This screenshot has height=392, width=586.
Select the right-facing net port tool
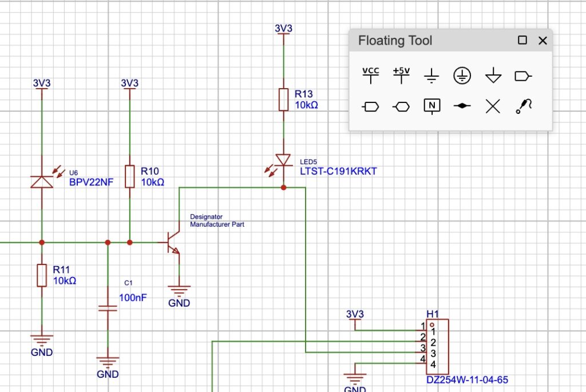[x=522, y=75]
